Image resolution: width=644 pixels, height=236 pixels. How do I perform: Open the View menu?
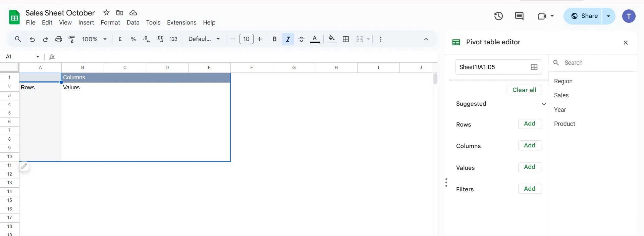(65, 22)
